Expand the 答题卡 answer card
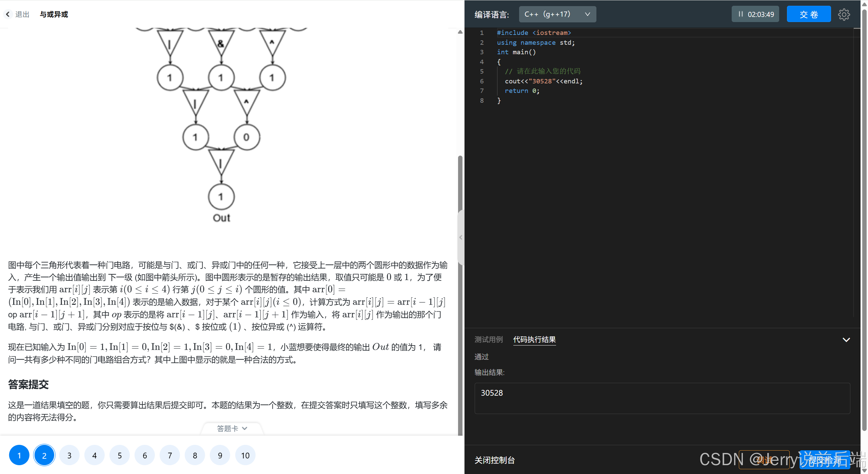Viewport: 868px width, 474px height. (x=232, y=429)
